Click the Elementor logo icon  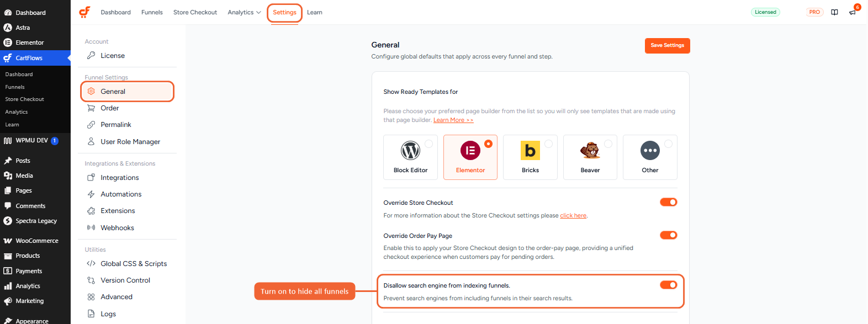pyautogui.click(x=470, y=150)
